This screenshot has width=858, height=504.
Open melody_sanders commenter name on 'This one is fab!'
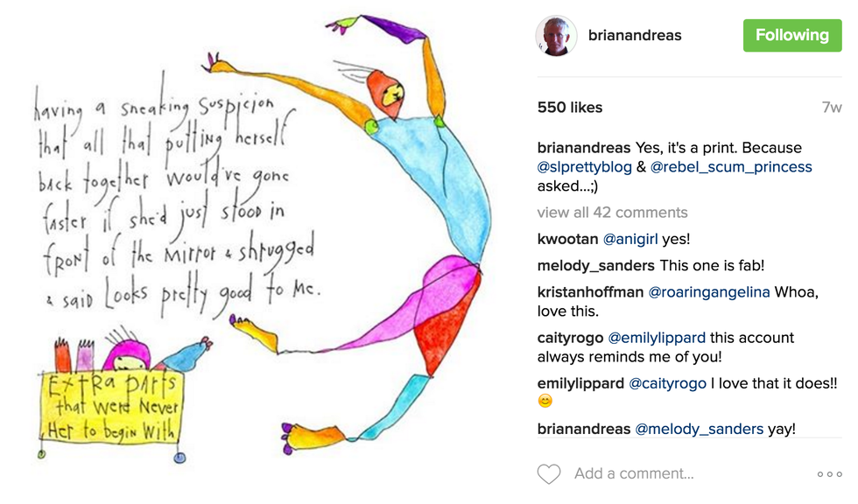click(596, 266)
